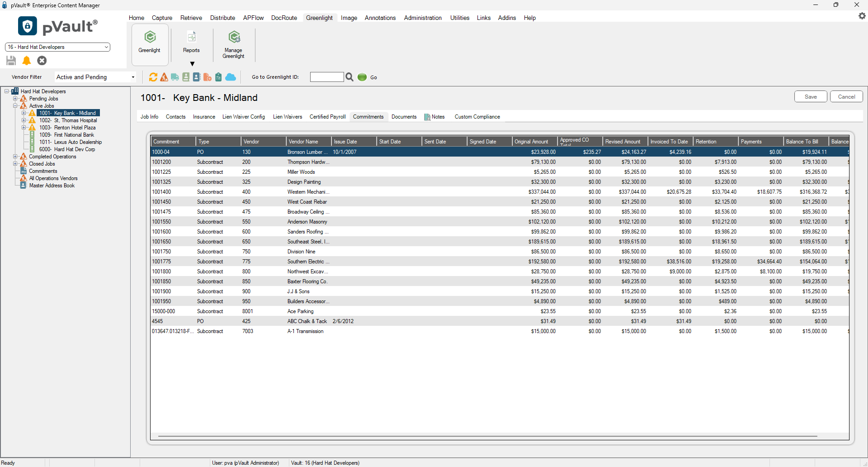The height and width of the screenshot is (467, 868).
Task: Switch to the Job Info tab
Action: (149, 117)
